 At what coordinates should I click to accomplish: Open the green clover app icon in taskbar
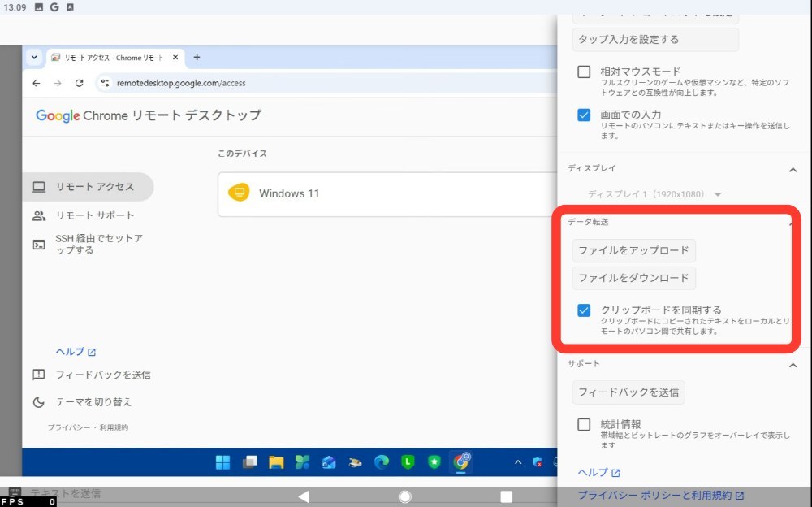click(302, 461)
